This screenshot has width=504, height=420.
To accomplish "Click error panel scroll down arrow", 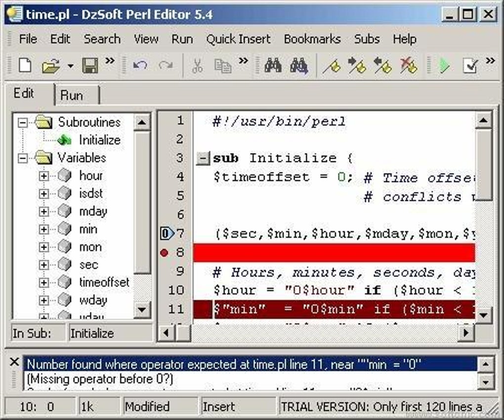I will point(485,382).
